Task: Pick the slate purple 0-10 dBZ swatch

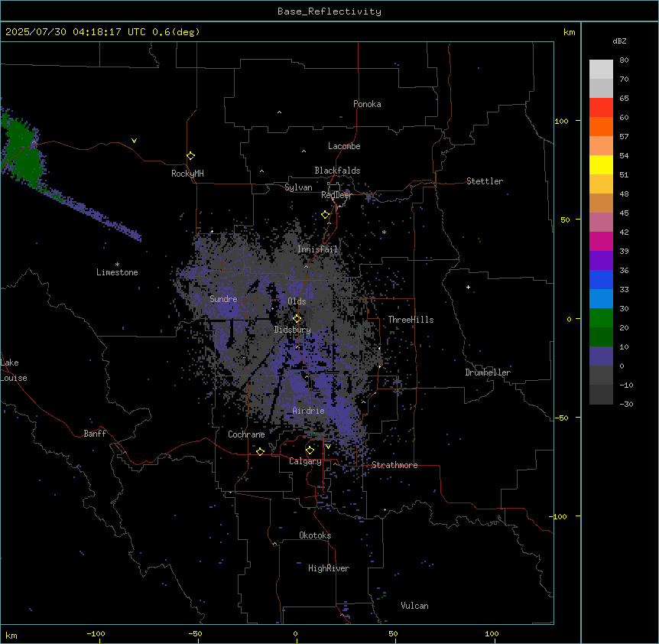Action: coord(601,356)
